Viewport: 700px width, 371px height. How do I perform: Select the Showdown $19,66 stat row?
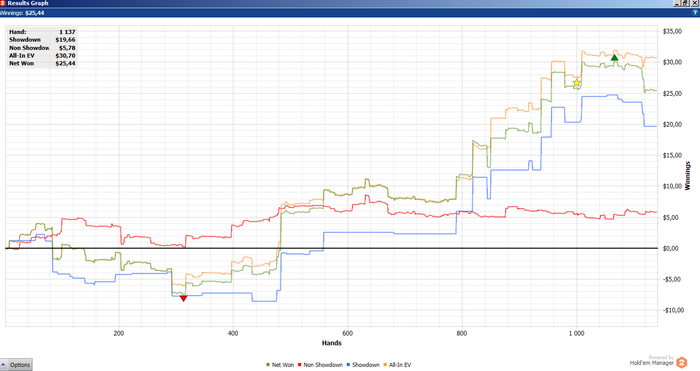coord(42,40)
